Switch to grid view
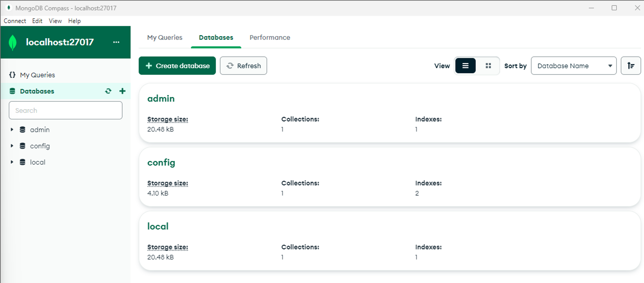Image resolution: width=644 pixels, height=283 pixels. tap(488, 66)
